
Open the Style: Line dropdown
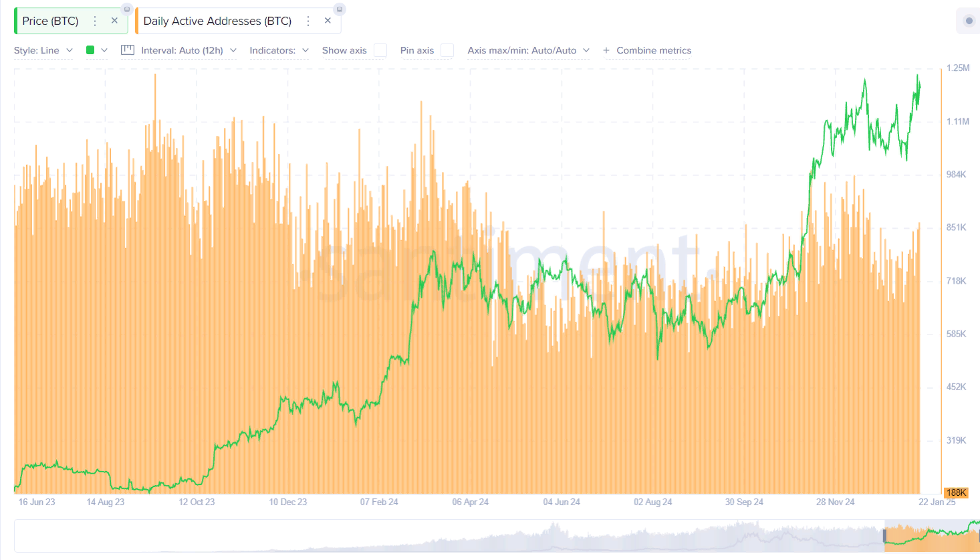pyautogui.click(x=43, y=50)
